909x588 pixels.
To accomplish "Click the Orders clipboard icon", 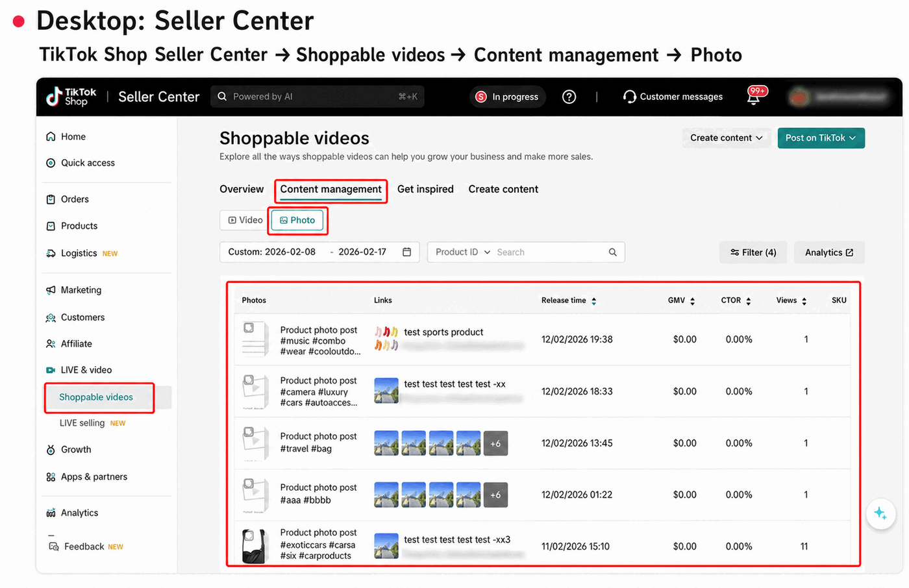I will [51, 199].
